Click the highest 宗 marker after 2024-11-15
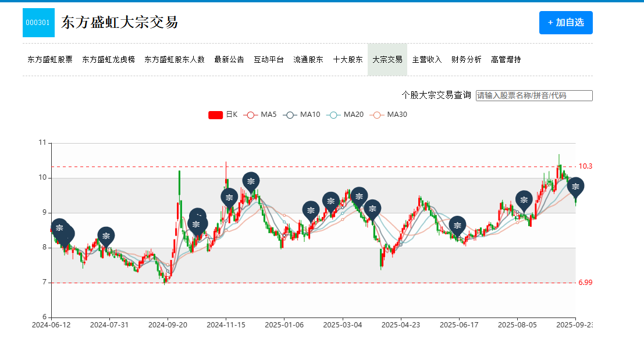The image size is (644, 339). tap(251, 181)
